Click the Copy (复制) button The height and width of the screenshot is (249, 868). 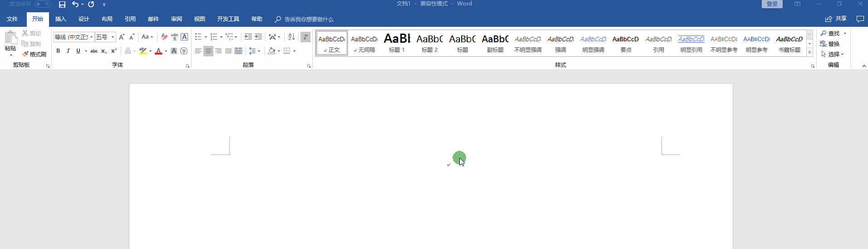(31, 44)
